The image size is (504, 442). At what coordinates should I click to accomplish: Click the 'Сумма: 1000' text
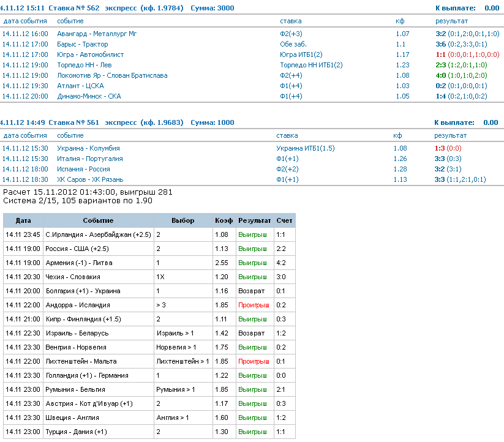click(x=212, y=122)
